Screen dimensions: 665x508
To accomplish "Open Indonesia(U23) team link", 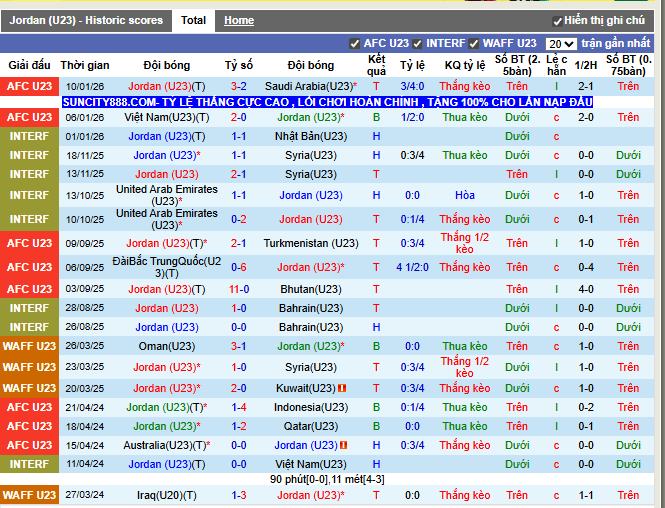I will (x=311, y=408).
